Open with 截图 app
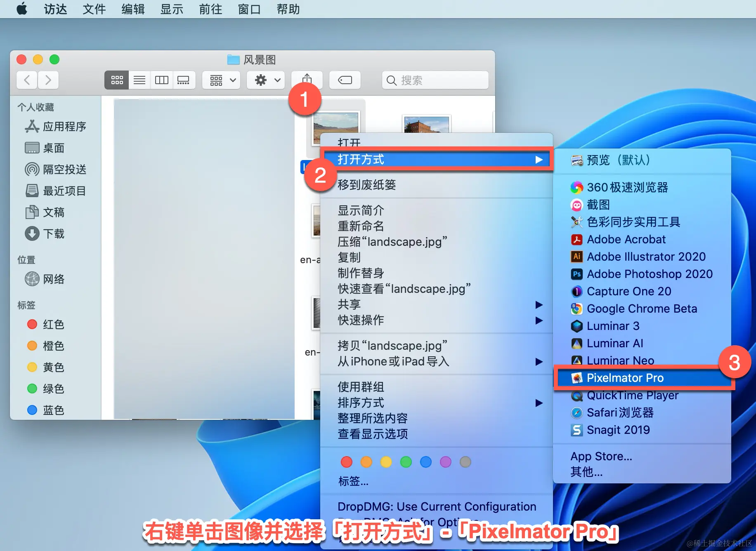756x551 pixels. coord(642,205)
